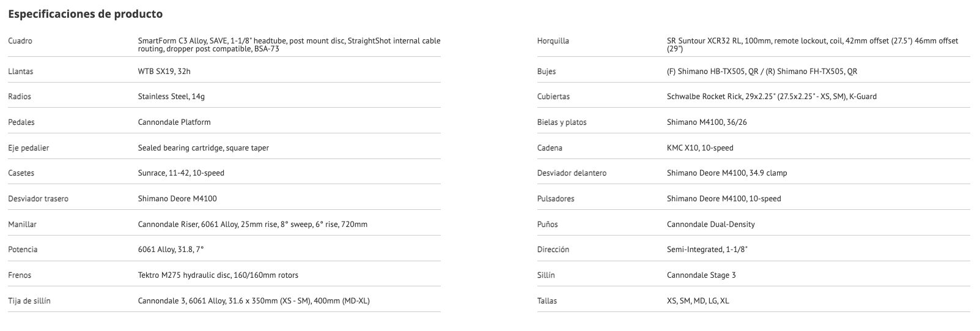Click the WTB SX19, 32h rims value
The height and width of the screenshot is (331, 980).
coord(164,72)
